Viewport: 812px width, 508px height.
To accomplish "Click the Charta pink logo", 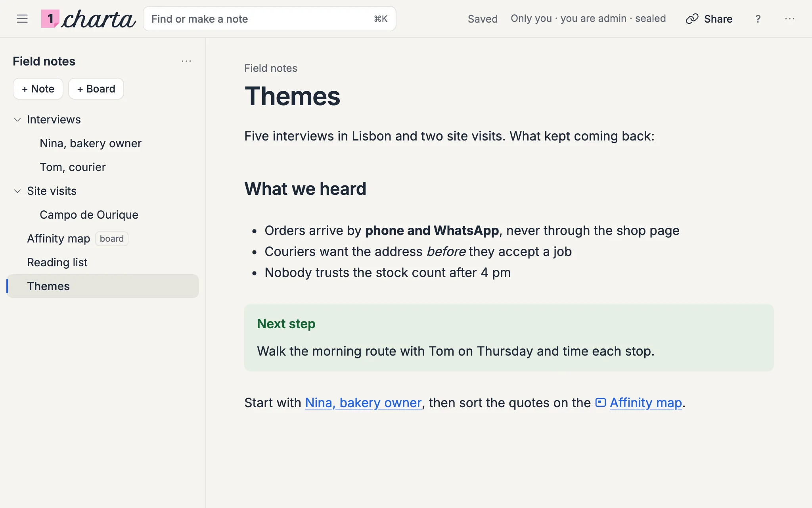I will pos(50,19).
